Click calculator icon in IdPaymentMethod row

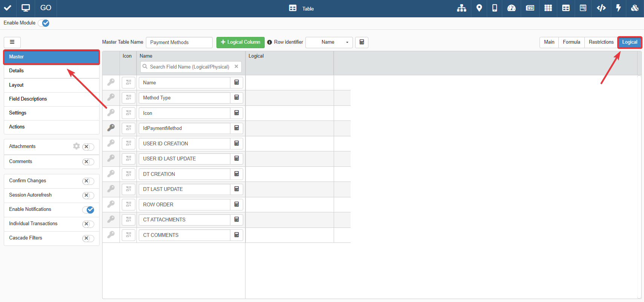click(237, 128)
